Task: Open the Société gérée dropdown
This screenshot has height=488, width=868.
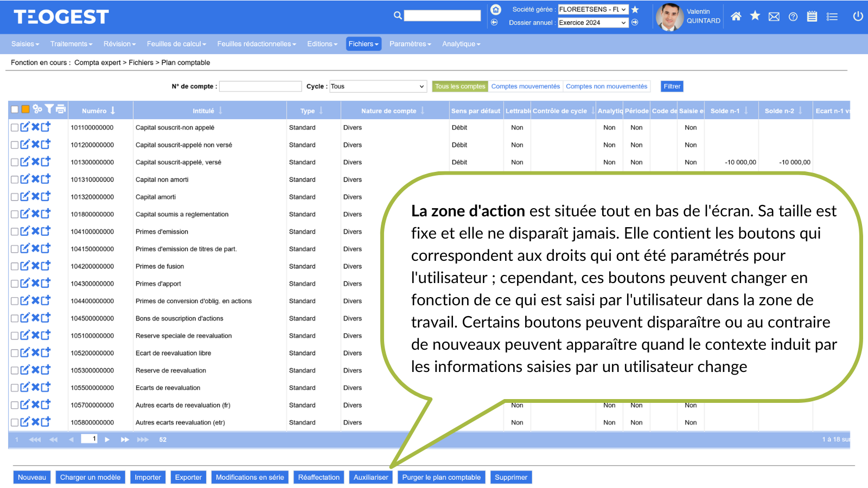Action: pos(593,9)
